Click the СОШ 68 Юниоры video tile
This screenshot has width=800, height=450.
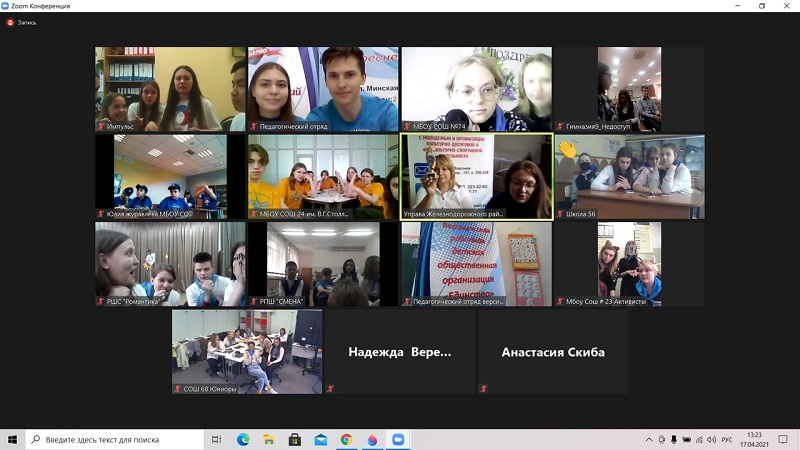(x=246, y=351)
